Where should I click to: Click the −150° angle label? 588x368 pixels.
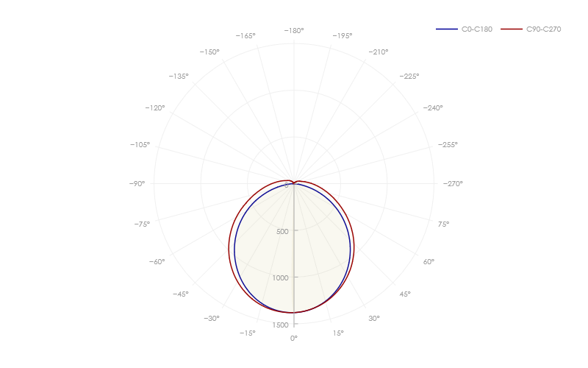(209, 52)
